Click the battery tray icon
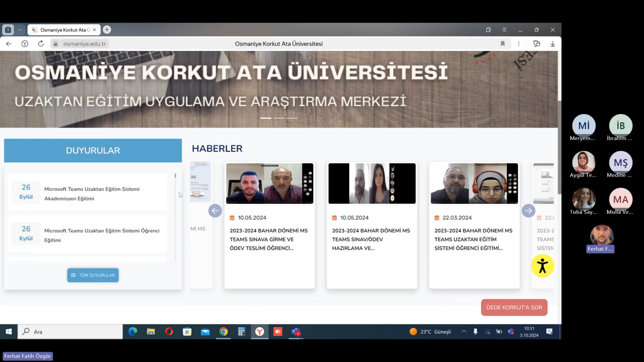Image resolution: width=644 pixels, height=362 pixels. 499,331
